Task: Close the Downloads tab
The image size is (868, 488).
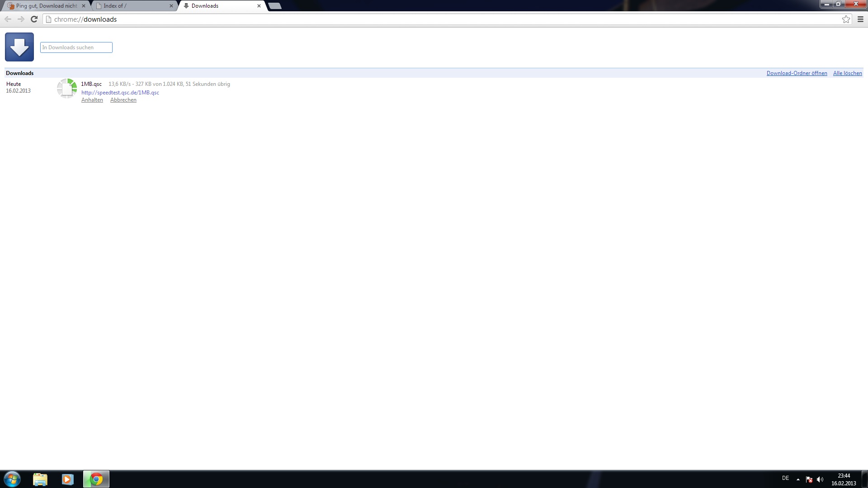Action: [x=259, y=6]
